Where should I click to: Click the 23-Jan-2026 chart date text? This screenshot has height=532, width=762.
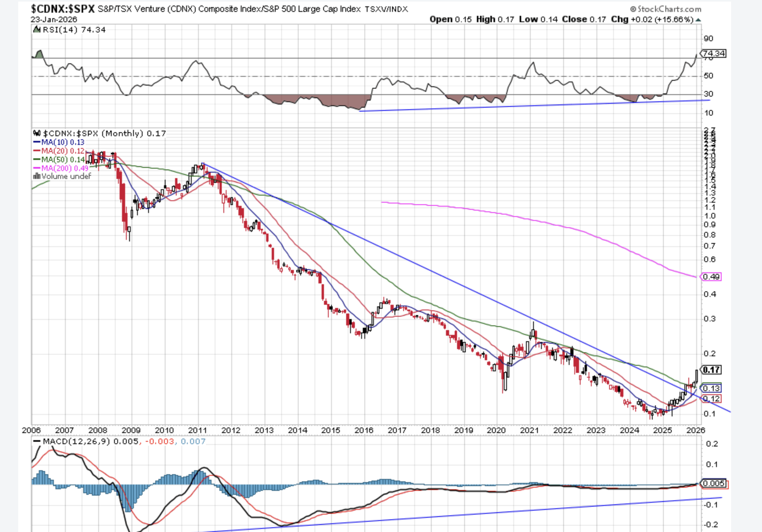pyautogui.click(x=54, y=19)
